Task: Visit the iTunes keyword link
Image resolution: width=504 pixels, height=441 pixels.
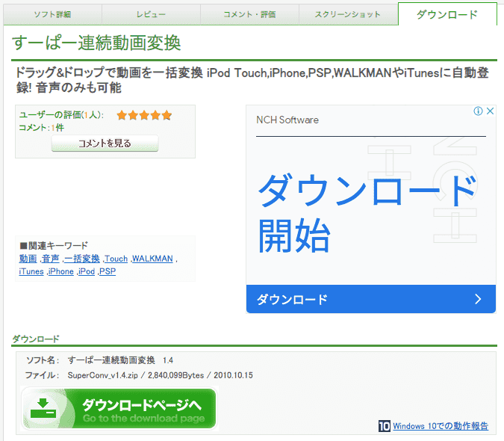Action: pyautogui.click(x=31, y=271)
